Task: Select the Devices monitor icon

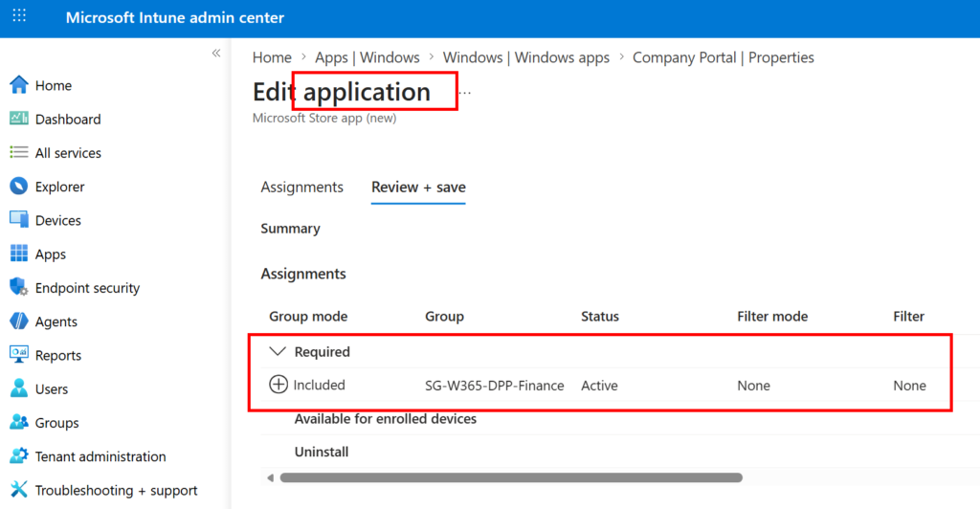Action: (x=19, y=220)
